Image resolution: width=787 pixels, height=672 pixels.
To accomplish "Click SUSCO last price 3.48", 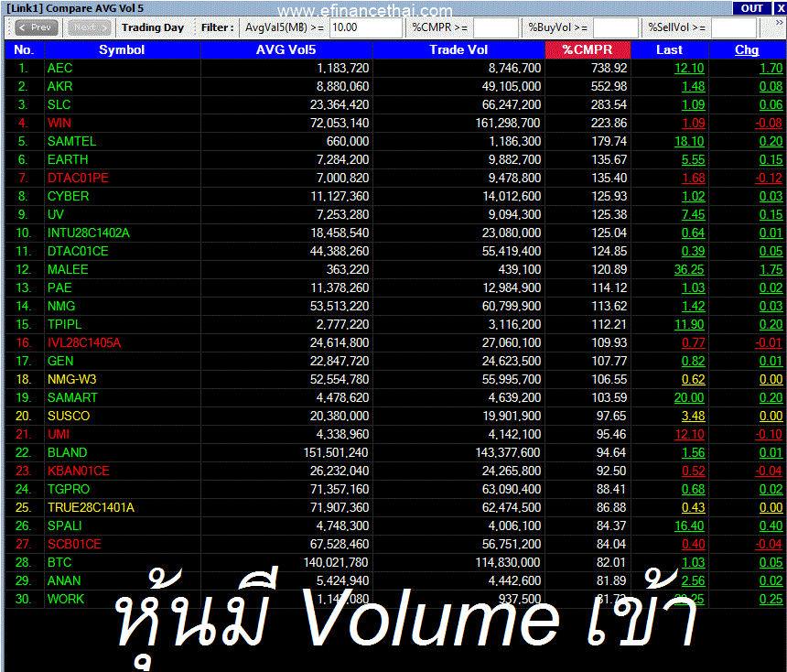I will [x=693, y=417].
